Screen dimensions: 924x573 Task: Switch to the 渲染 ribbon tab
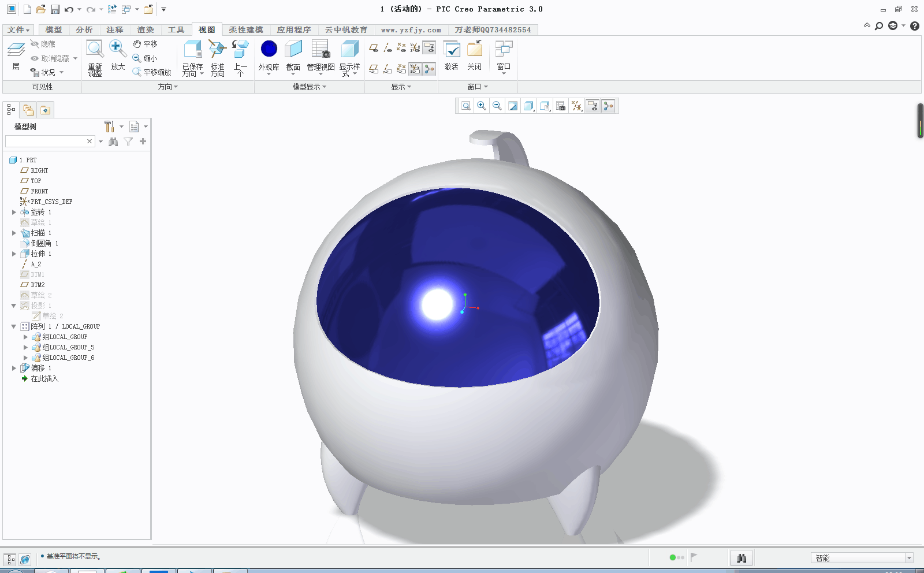(145, 29)
